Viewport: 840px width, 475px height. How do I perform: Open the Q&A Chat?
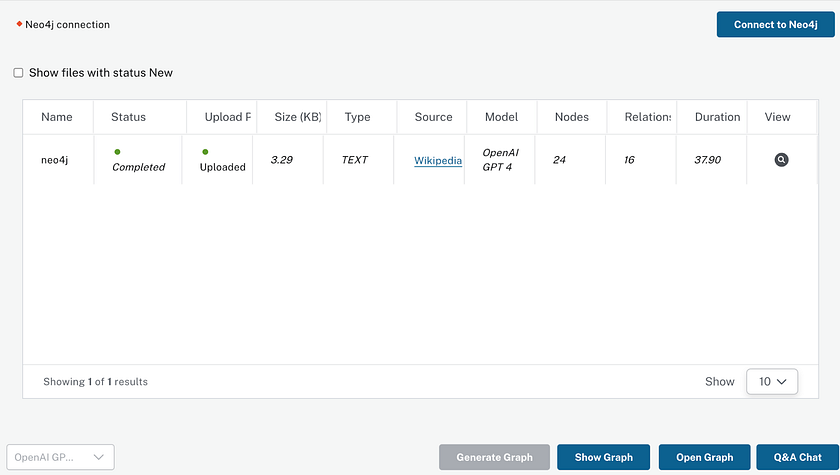pos(797,457)
